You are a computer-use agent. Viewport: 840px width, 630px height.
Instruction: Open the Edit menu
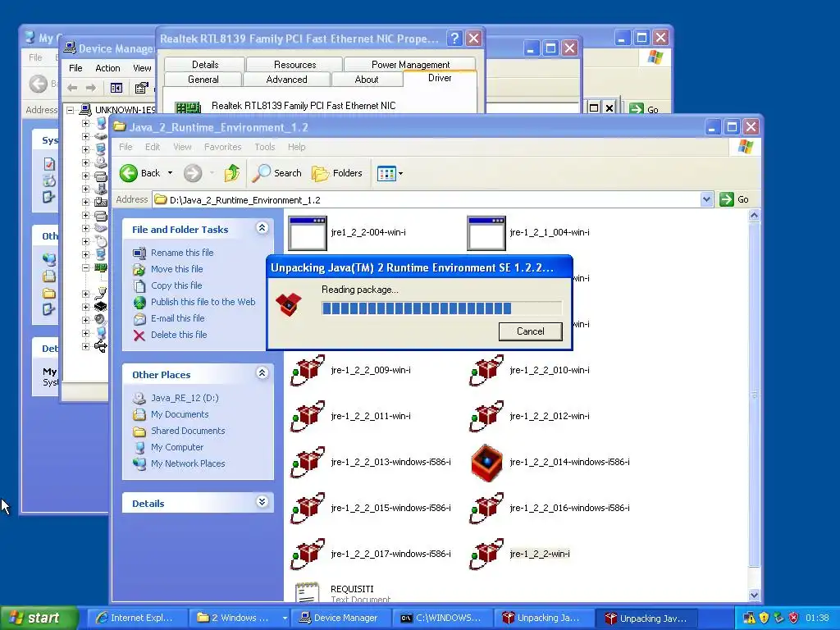pos(153,147)
